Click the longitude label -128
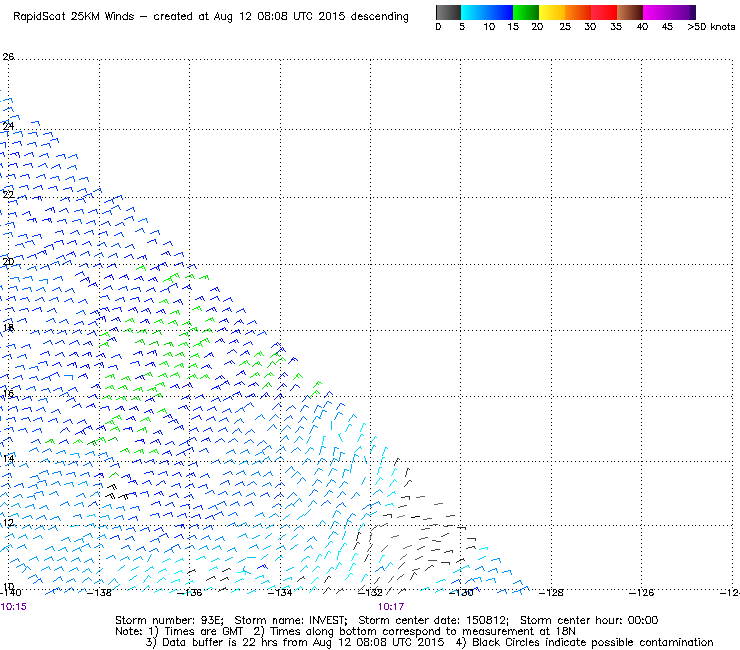The height and width of the screenshot is (650, 740). point(551,592)
